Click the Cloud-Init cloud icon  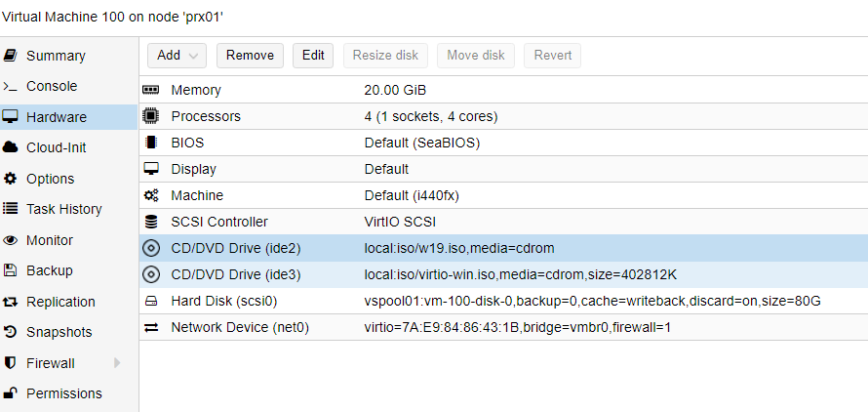[x=11, y=147]
